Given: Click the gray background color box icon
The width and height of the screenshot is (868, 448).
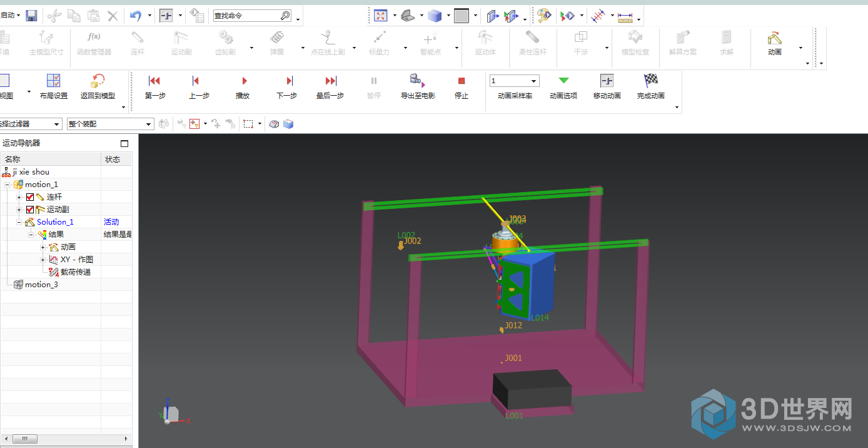Looking at the screenshot, I should [x=462, y=16].
